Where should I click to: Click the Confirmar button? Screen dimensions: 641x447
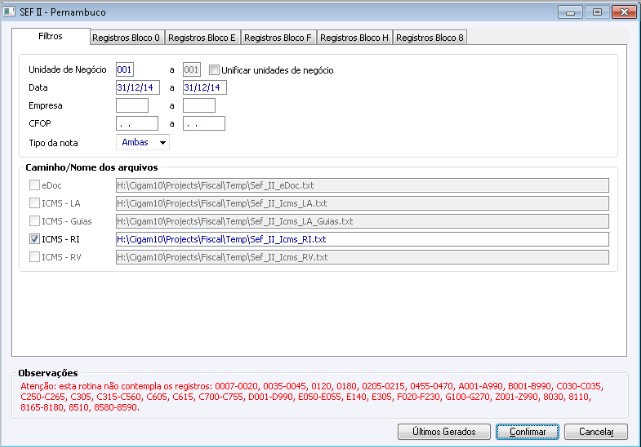527,431
